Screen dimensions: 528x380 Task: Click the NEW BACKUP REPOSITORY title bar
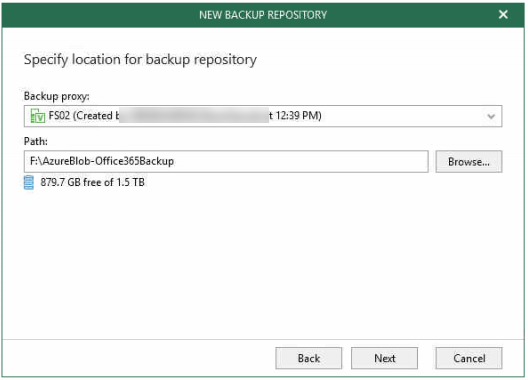263,15
